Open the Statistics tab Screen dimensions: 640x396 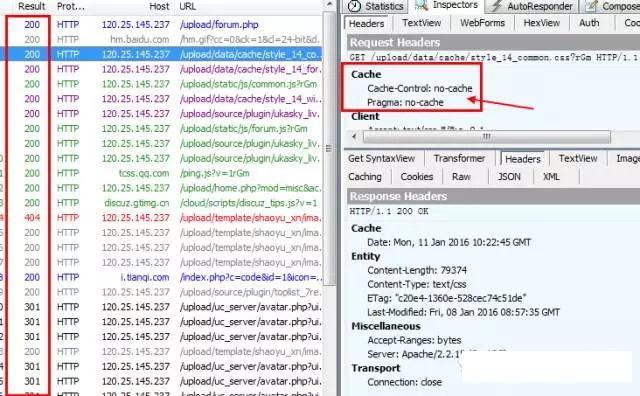pyautogui.click(x=375, y=6)
